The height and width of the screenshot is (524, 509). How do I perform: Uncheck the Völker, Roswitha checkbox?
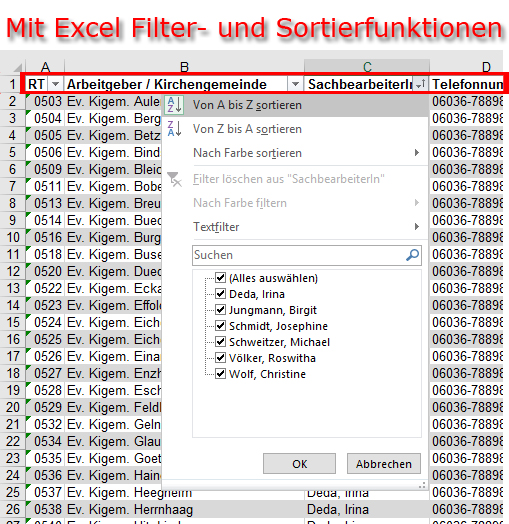(220, 357)
